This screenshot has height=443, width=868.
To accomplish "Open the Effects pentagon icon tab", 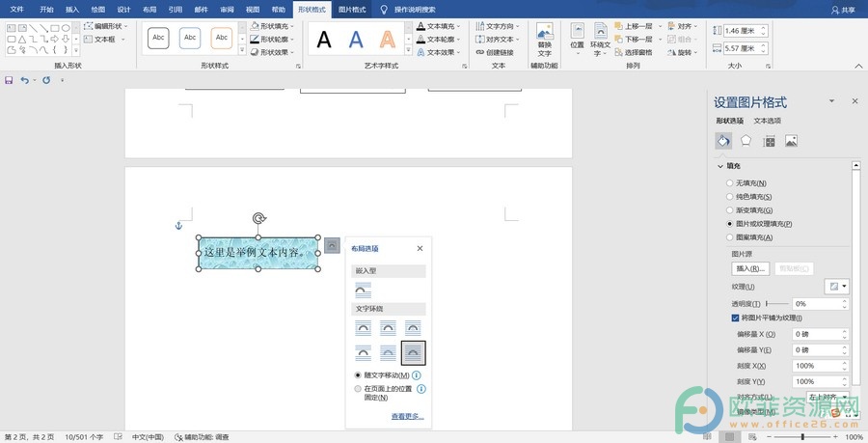I will [x=746, y=141].
